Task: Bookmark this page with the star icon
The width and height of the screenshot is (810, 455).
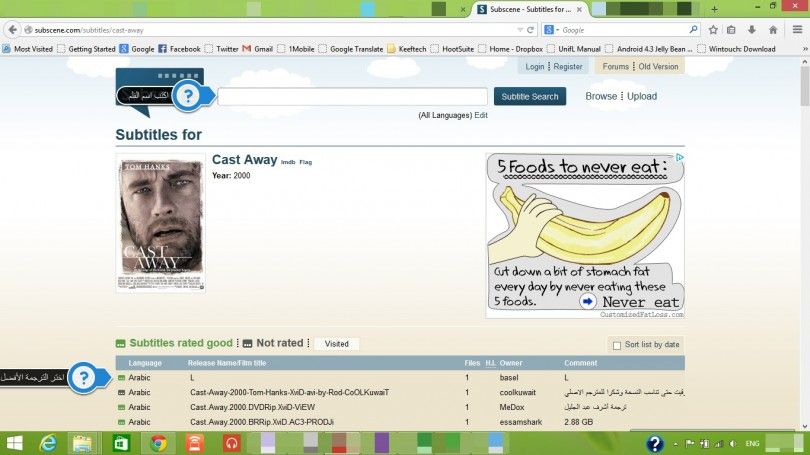Action: [713, 30]
